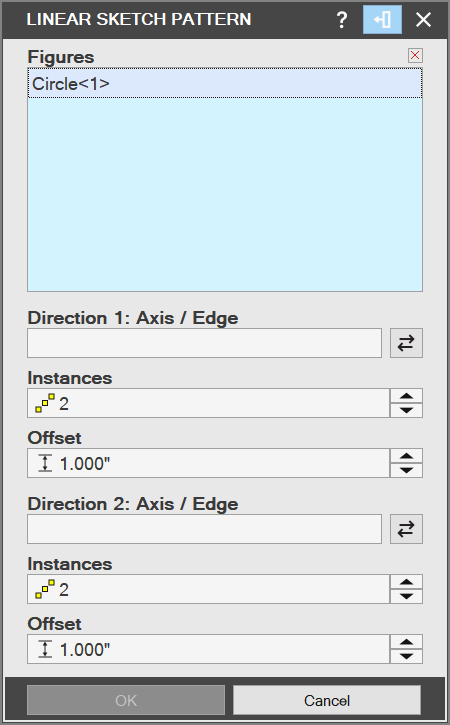Viewport: 450px width, 725px height.
Task: Decrease Direction 1 Offset with down arrow
Action: (406, 470)
